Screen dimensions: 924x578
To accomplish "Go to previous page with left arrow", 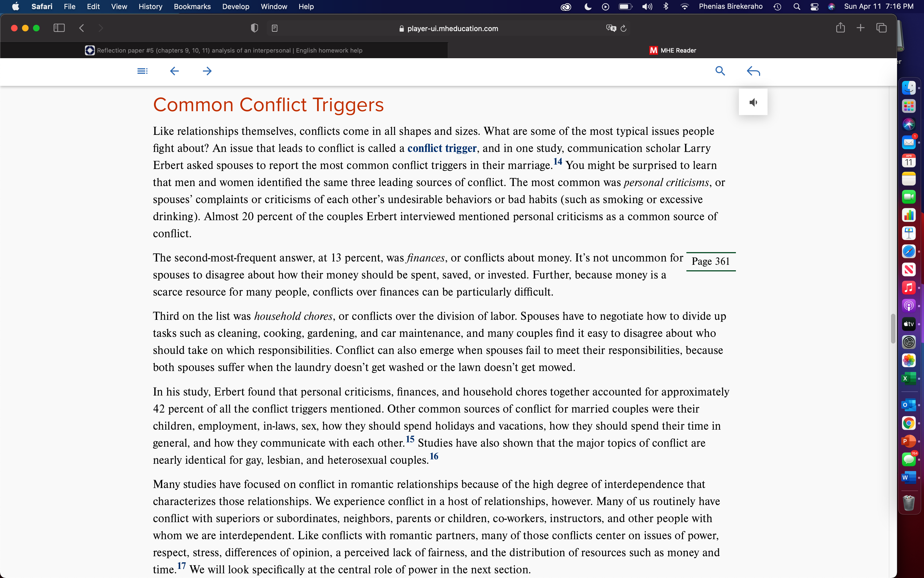I will pyautogui.click(x=174, y=71).
